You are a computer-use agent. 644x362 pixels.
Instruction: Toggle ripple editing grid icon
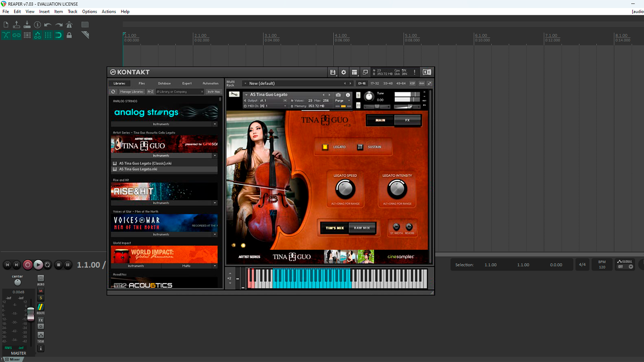click(x=27, y=35)
